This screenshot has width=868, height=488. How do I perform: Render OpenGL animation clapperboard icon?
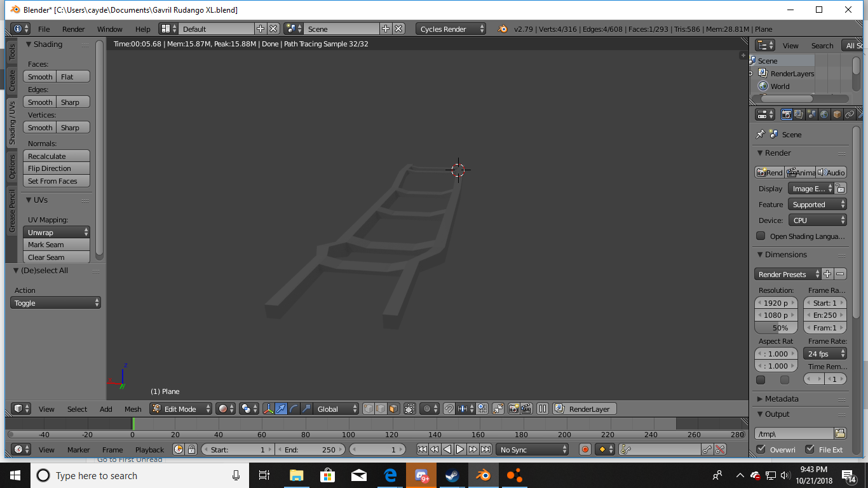pyautogui.click(x=526, y=409)
